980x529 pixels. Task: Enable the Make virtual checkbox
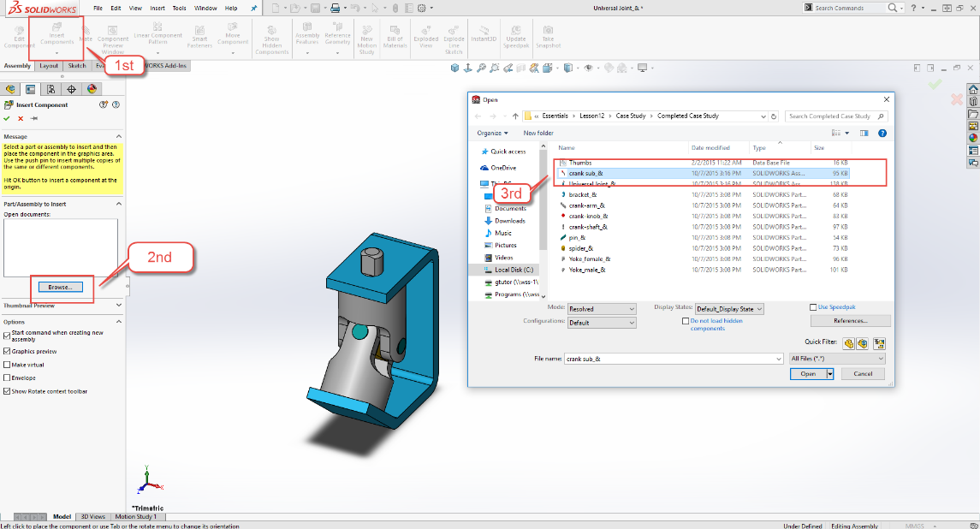8,365
